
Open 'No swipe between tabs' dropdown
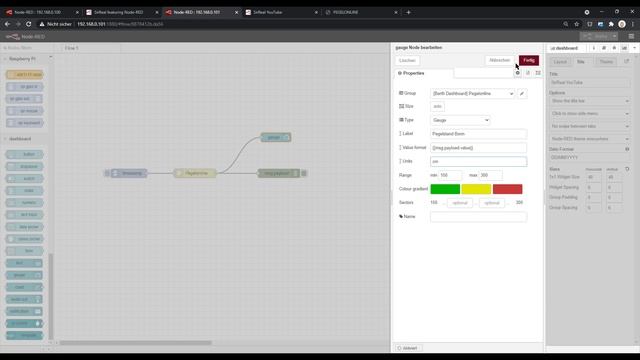[x=589, y=126]
